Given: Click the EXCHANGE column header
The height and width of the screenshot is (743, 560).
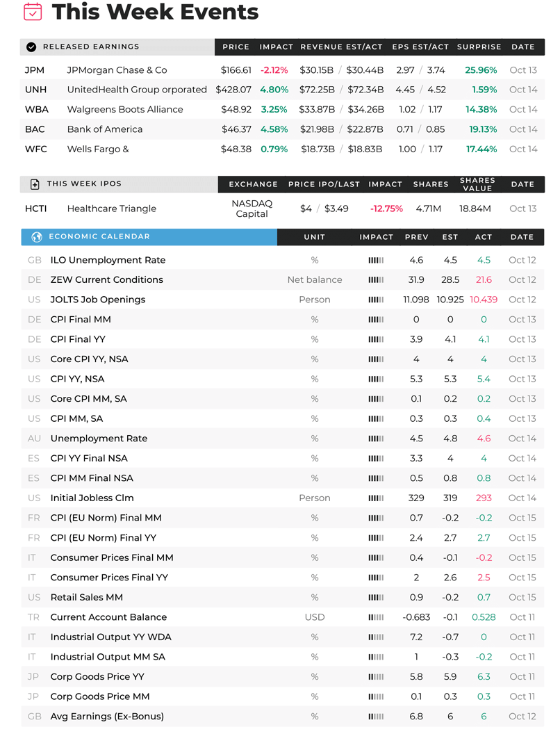Looking at the screenshot, I should (x=253, y=184).
